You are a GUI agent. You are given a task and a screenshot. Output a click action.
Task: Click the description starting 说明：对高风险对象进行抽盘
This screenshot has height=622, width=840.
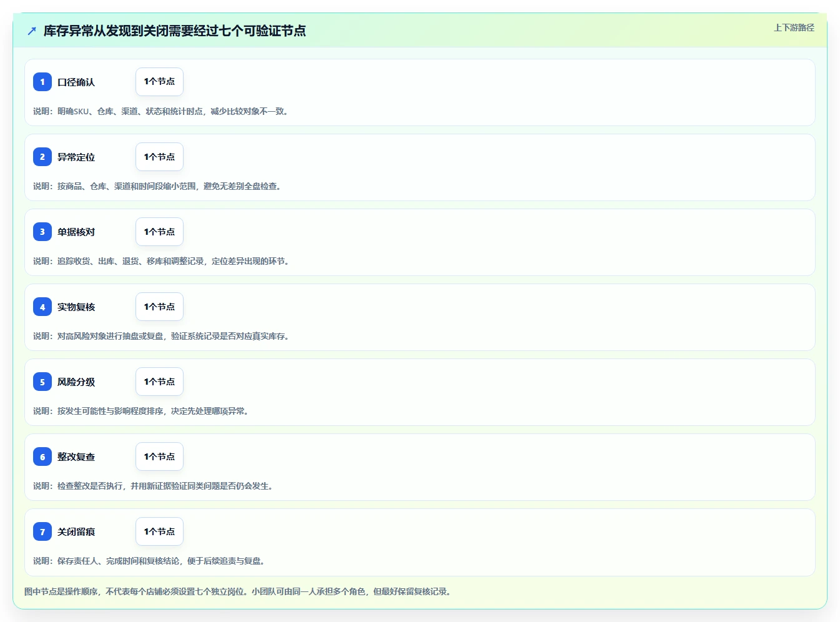(162, 336)
